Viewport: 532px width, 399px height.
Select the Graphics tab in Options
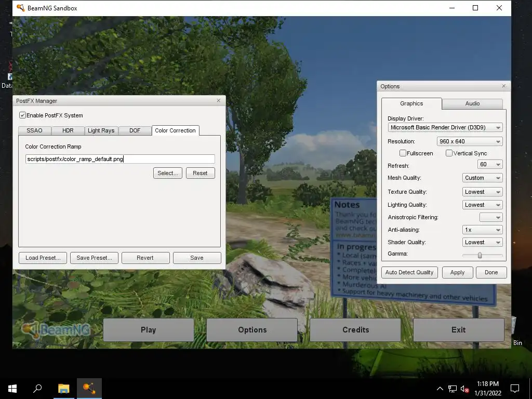pos(411,103)
